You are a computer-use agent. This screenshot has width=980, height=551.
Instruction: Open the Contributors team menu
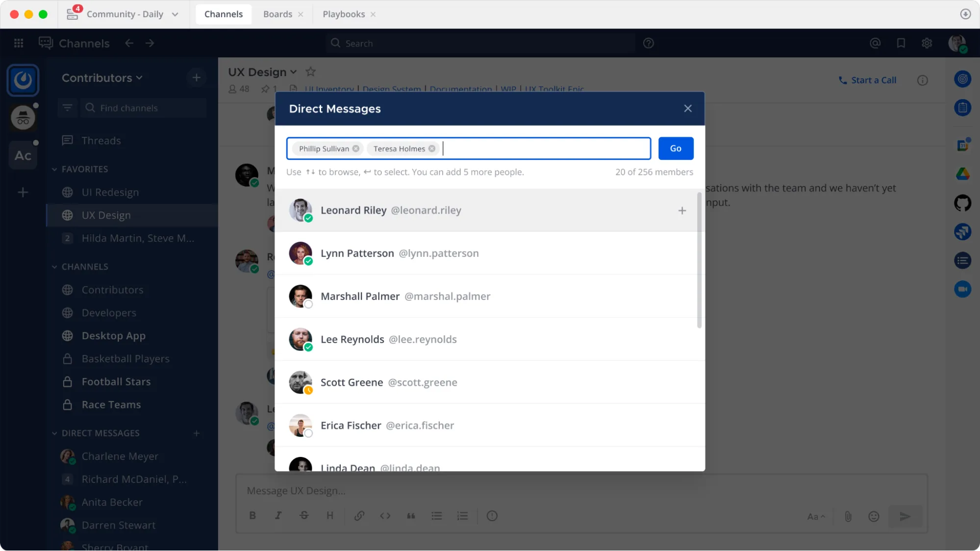tap(102, 77)
